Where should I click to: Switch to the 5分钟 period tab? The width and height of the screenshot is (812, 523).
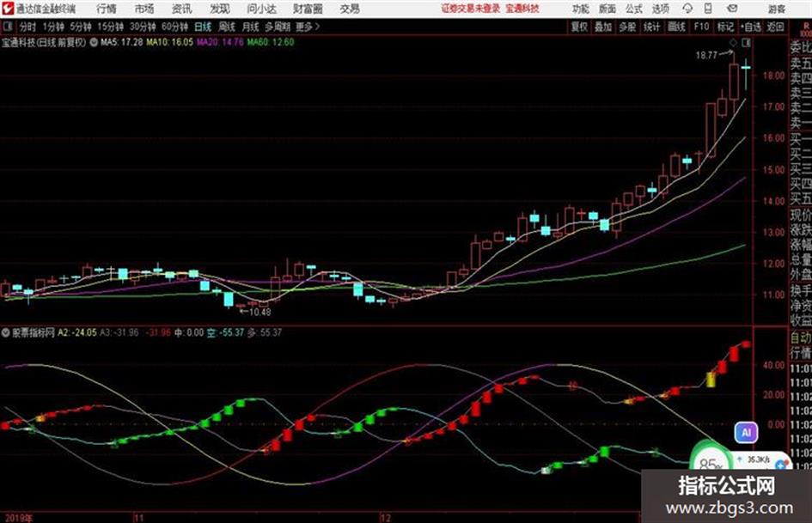[x=81, y=27]
